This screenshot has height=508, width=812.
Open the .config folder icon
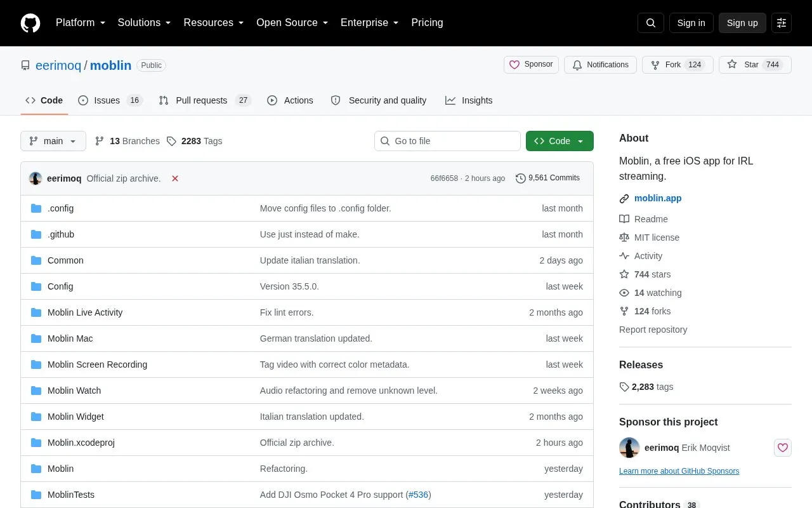pyautogui.click(x=36, y=208)
